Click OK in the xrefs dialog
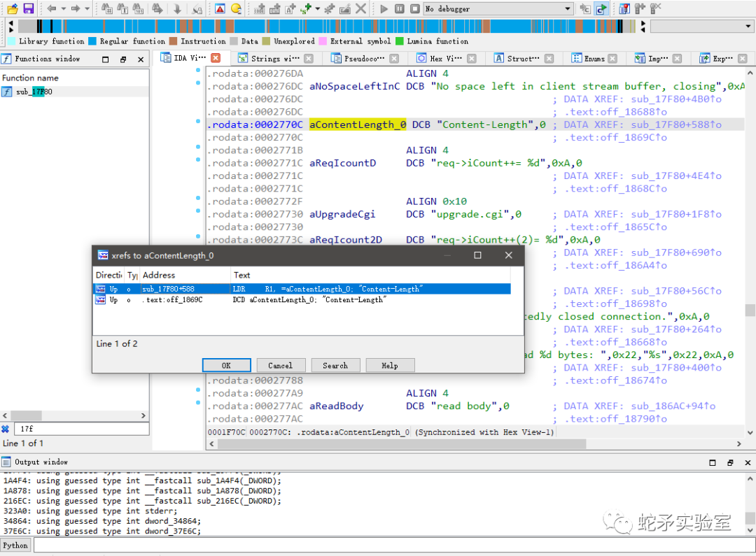Image resolution: width=756 pixels, height=556 pixels. 226,365
